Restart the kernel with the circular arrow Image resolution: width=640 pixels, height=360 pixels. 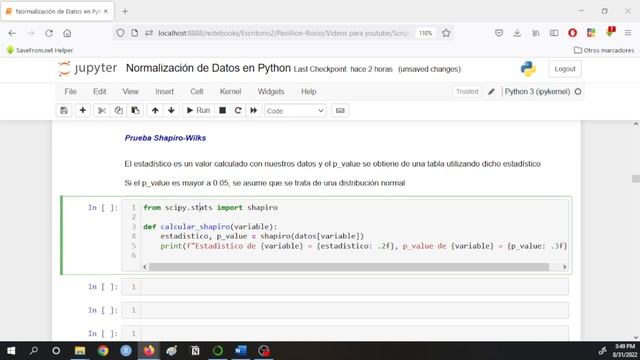tap(238, 111)
